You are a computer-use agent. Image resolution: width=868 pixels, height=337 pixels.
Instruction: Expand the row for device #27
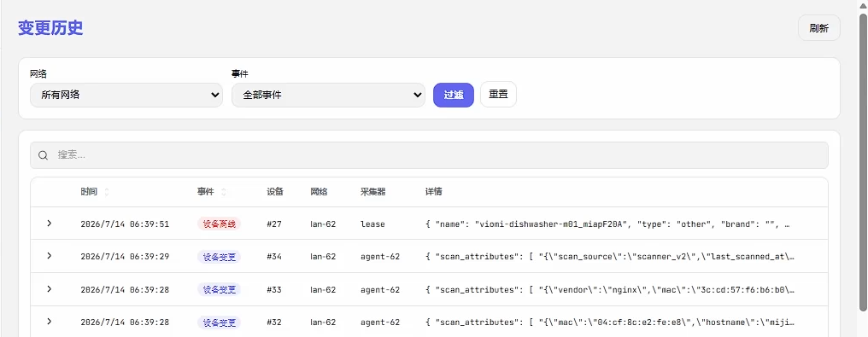50,224
